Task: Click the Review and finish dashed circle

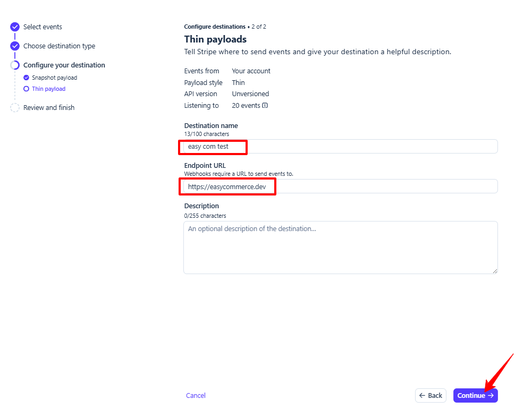Action: point(15,108)
